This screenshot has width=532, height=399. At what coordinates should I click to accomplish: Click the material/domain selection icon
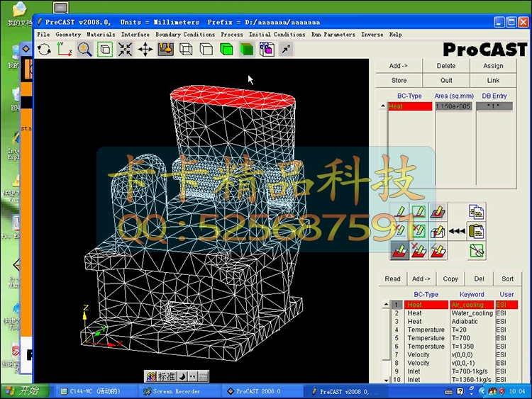pyautogui.click(x=267, y=50)
